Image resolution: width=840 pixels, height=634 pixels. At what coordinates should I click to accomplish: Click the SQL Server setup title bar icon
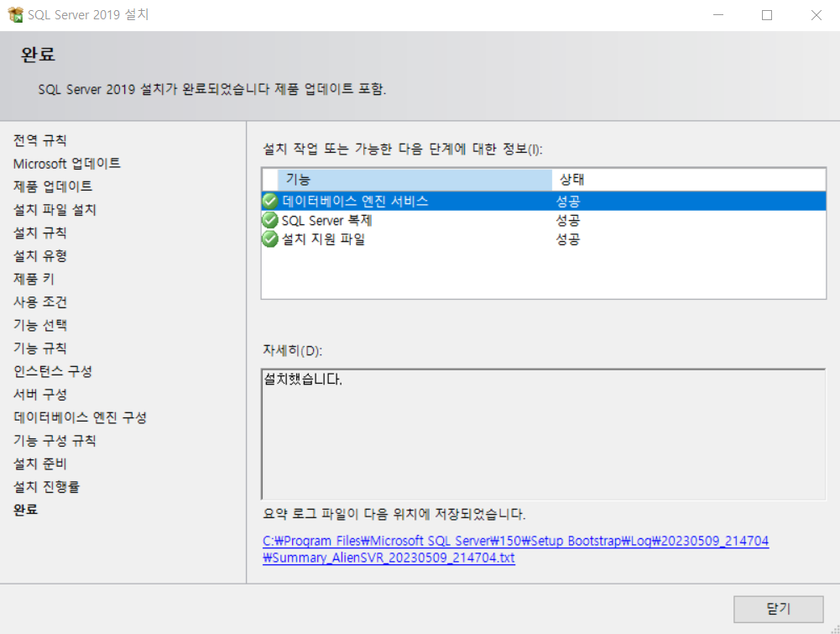[x=16, y=14]
